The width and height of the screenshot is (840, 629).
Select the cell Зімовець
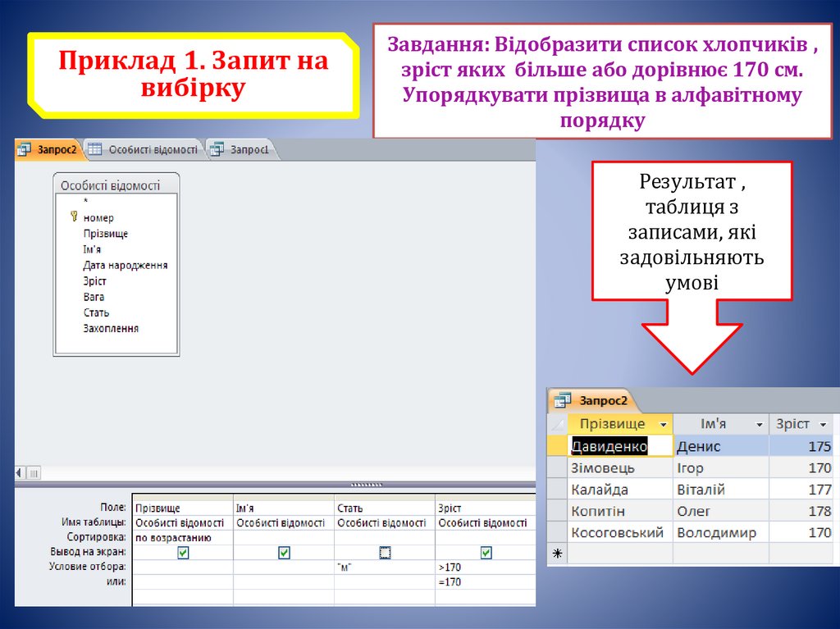[620, 467]
